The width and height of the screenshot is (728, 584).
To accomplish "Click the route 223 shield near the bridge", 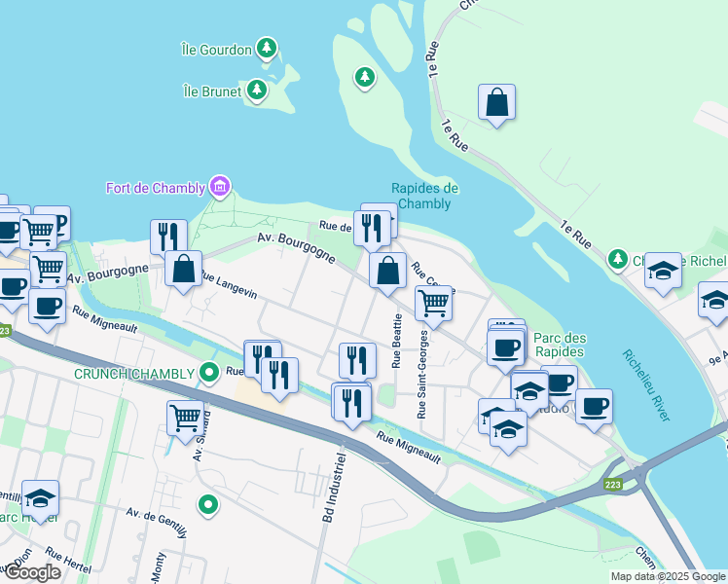I will coord(613,485).
